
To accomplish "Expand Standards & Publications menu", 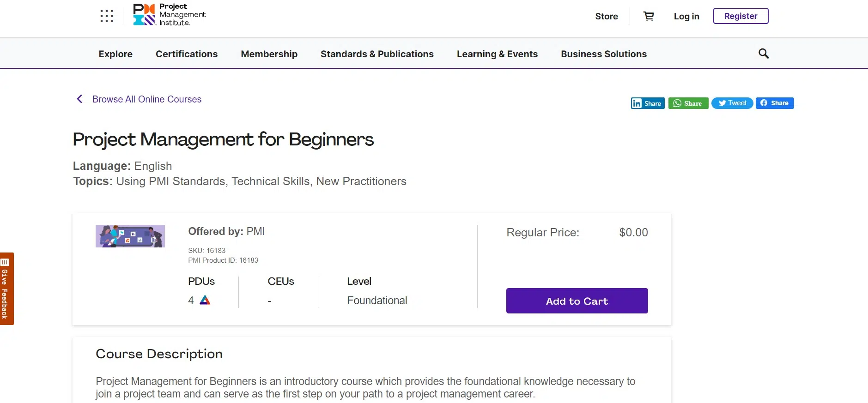I will coord(377,54).
